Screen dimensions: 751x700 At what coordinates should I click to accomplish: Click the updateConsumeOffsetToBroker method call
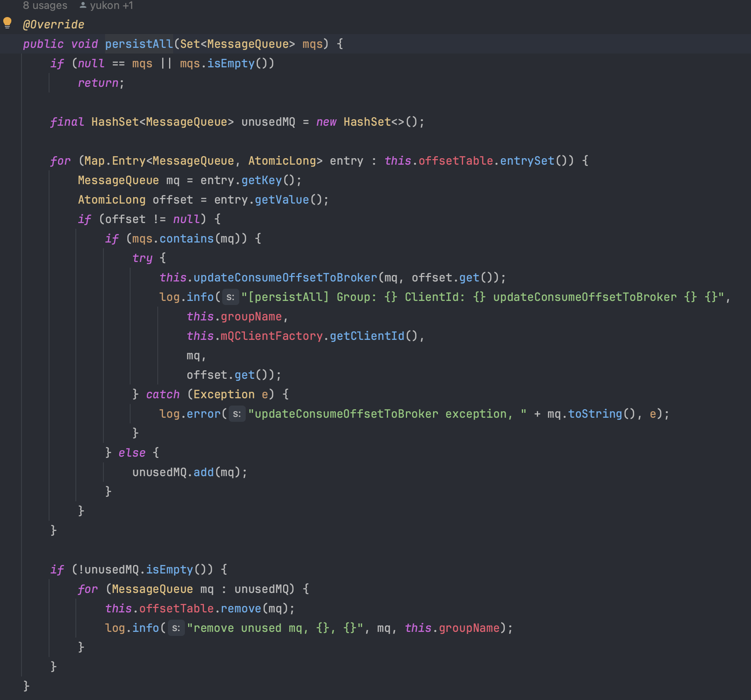click(x=284, y=277)
